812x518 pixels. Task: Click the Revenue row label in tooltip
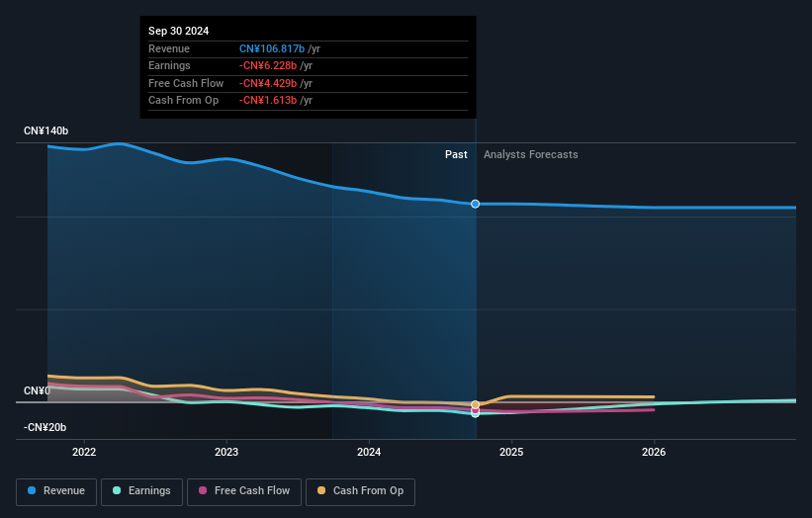(169, 48)
